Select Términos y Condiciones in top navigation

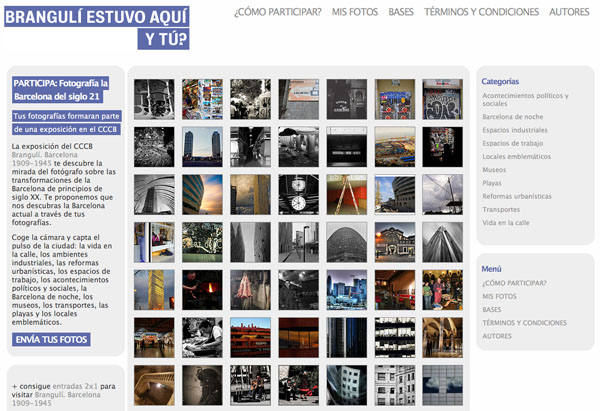tap(481, 12)
